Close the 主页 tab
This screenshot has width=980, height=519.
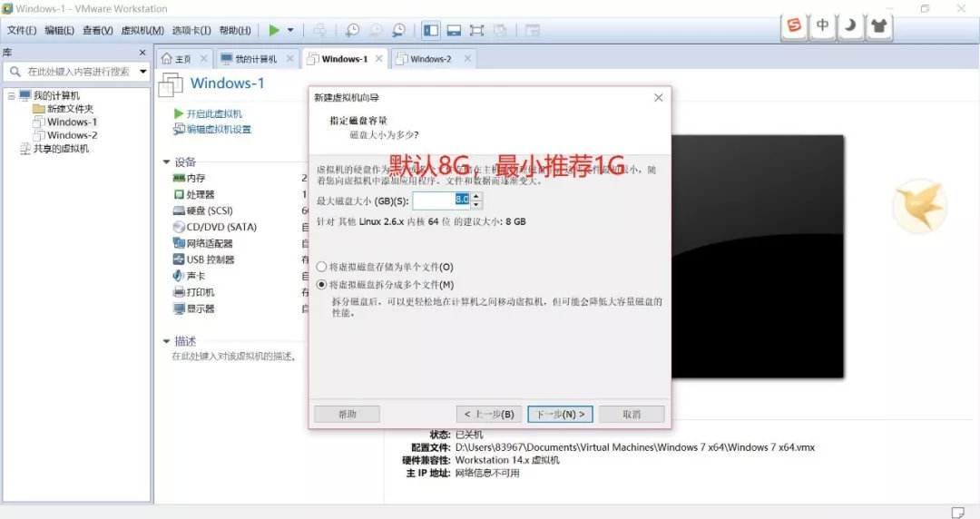[x=204, y=58]
